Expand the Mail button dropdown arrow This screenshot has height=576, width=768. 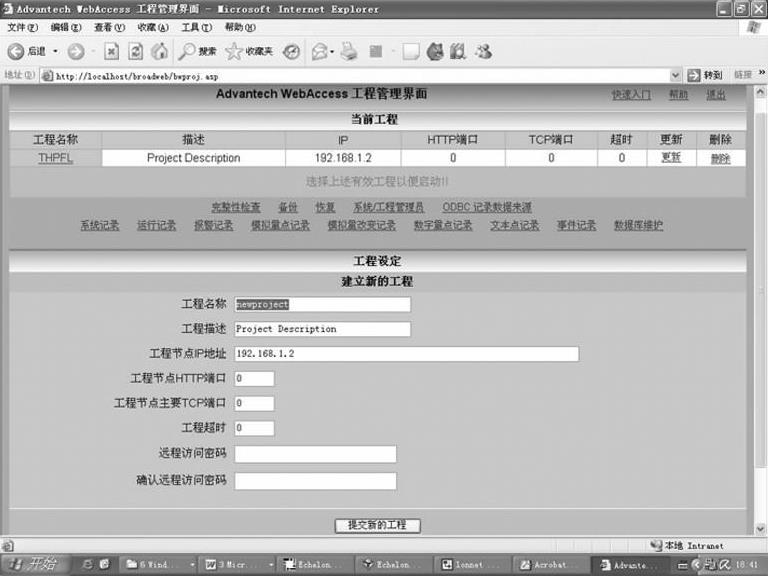coord(332,51)
